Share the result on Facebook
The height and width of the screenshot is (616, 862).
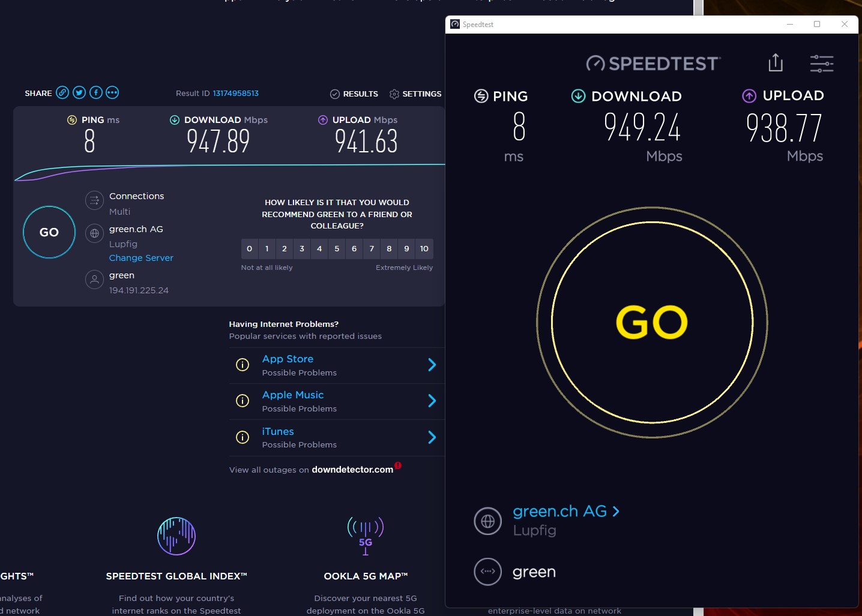point(95,92)
